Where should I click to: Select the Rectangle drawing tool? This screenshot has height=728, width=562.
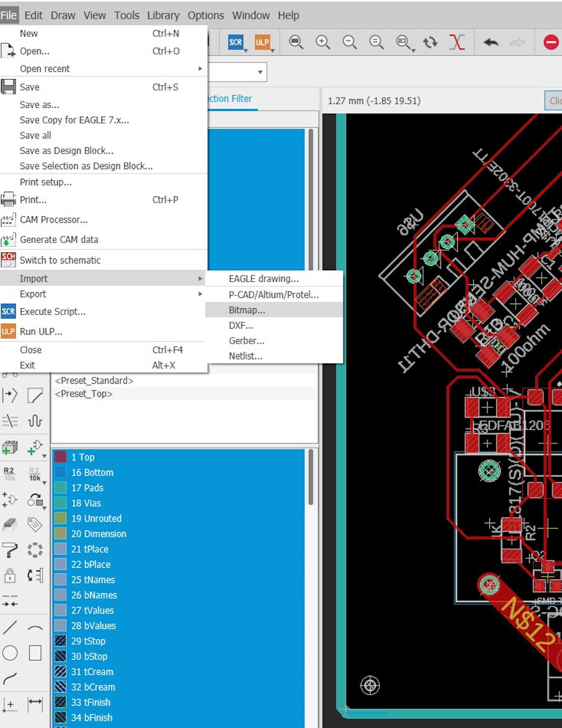click(x=35, y=653)
